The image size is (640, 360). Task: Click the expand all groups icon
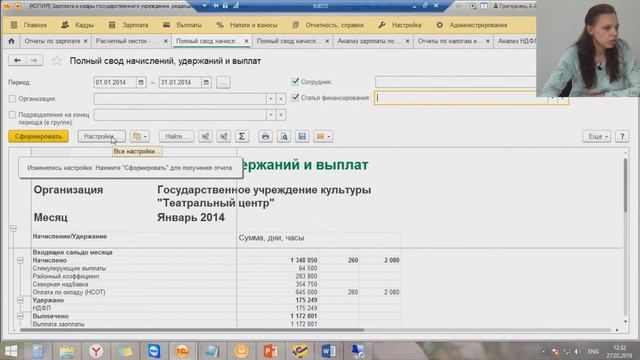[x=205, y=136]
